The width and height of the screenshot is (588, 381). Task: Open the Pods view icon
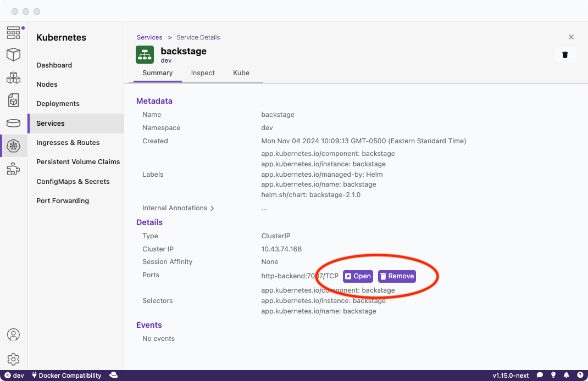[13, 78]
